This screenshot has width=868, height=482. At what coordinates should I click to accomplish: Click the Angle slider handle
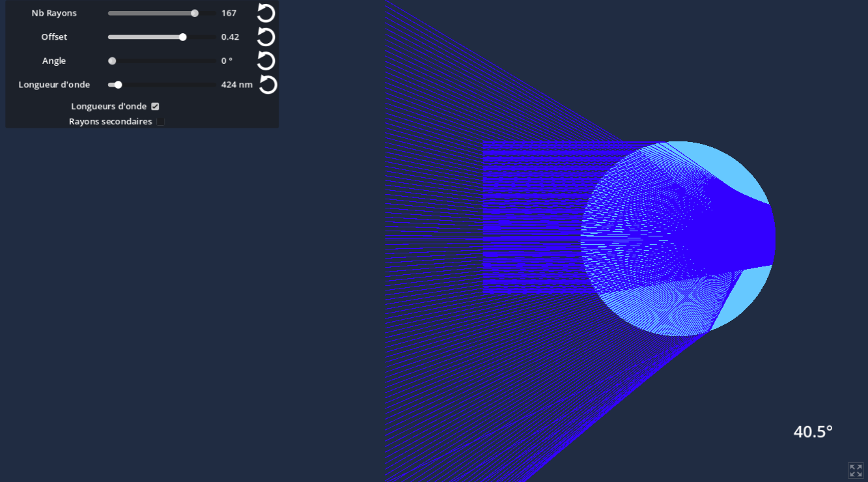[112, 61]
